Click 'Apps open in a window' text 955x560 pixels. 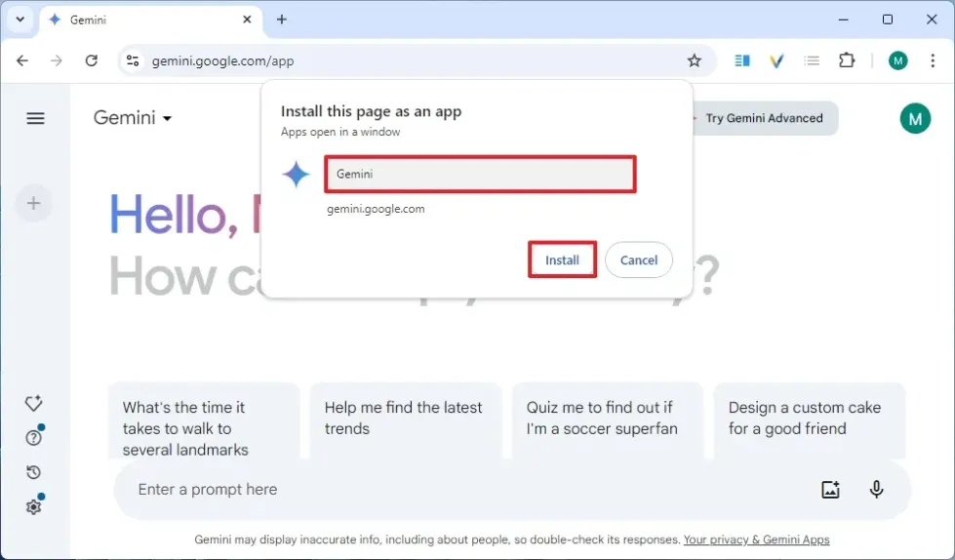pyautogui.click(x=340, y=132)
